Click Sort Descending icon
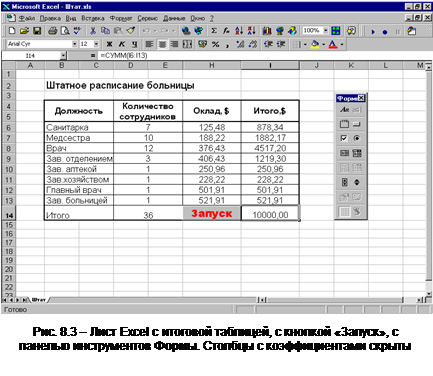The image size is (433, 376). coord(251,31)
